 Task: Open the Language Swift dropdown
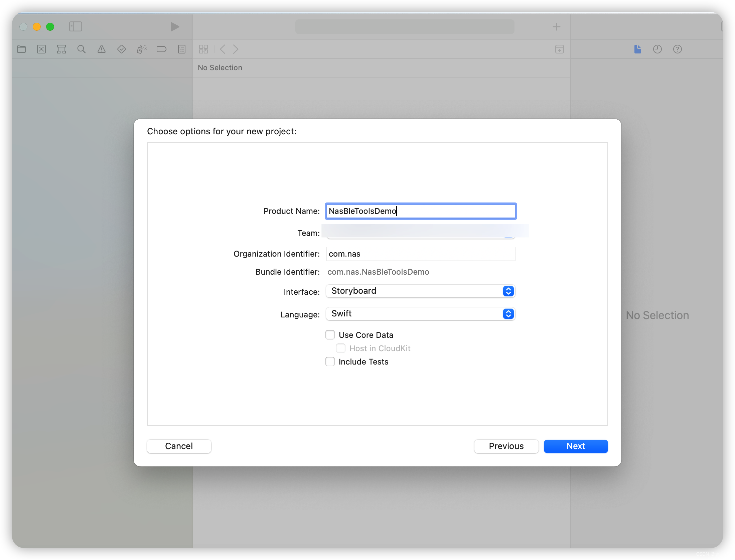coord(420,314)
